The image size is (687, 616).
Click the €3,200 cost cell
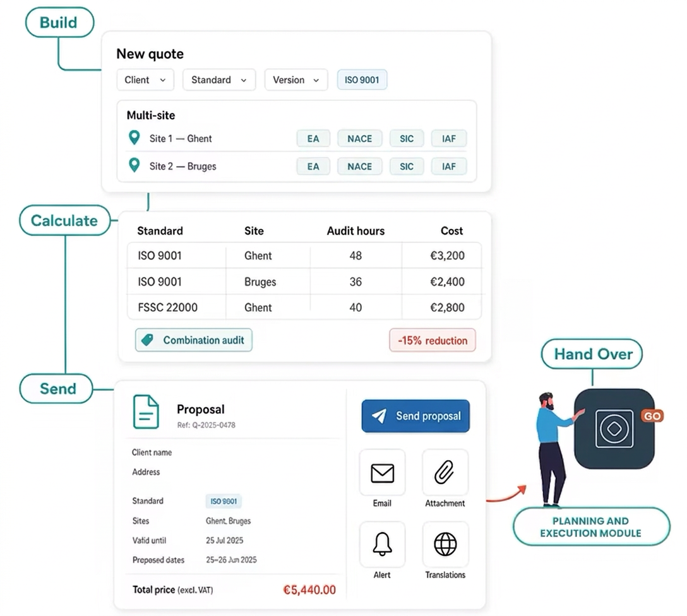tap(447, 256)
